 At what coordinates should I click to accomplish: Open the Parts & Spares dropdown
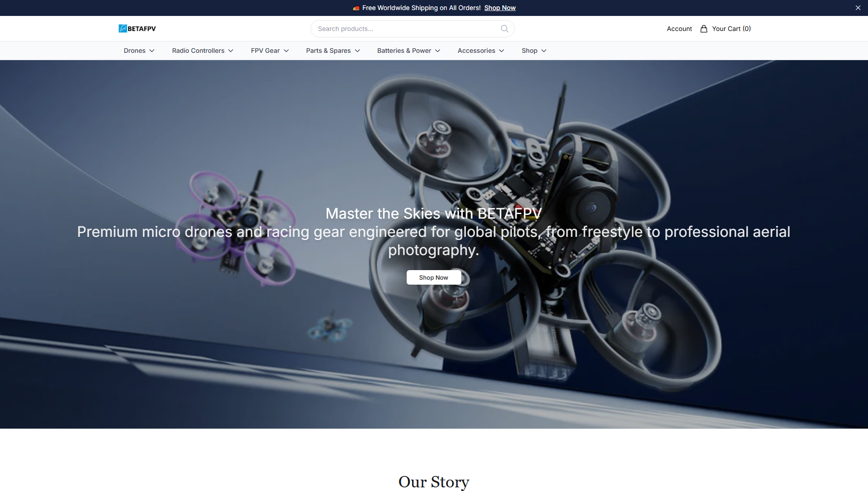333,51
